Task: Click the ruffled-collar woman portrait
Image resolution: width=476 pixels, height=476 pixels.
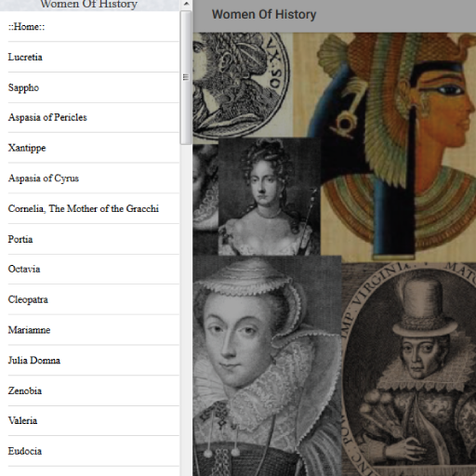Action: point(267,365)
